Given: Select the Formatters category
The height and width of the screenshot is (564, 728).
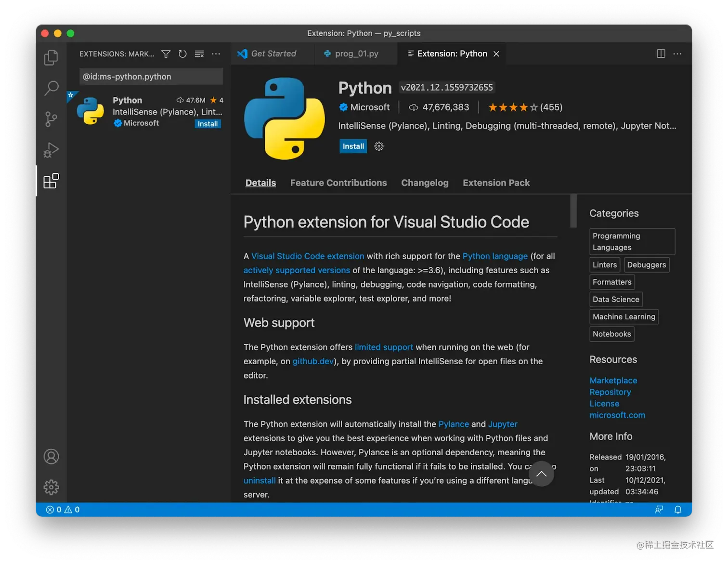Looking at the screenshot, I should click(x=612, y=282).
